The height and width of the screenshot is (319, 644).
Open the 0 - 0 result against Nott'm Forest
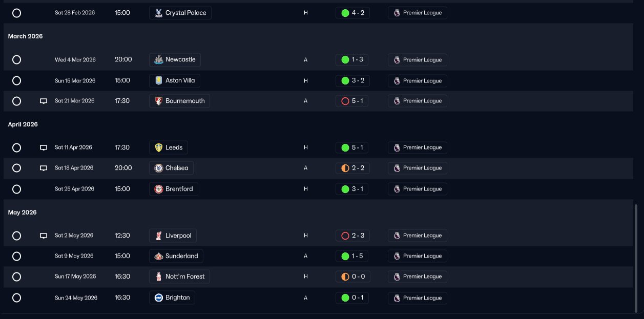coord(352,277)
